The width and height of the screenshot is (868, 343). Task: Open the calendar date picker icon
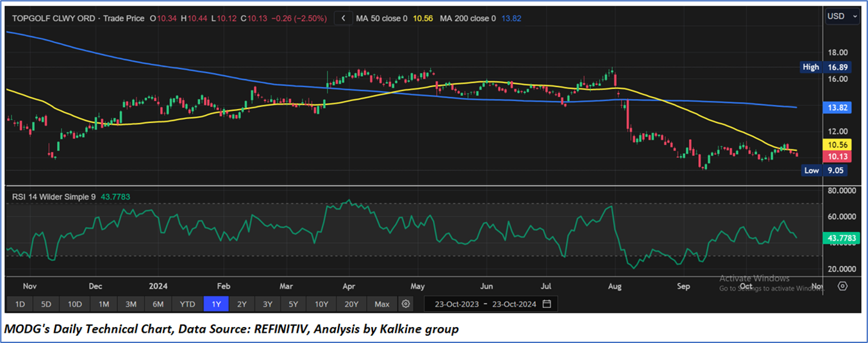pyautogui.click(x=546, y=303)
